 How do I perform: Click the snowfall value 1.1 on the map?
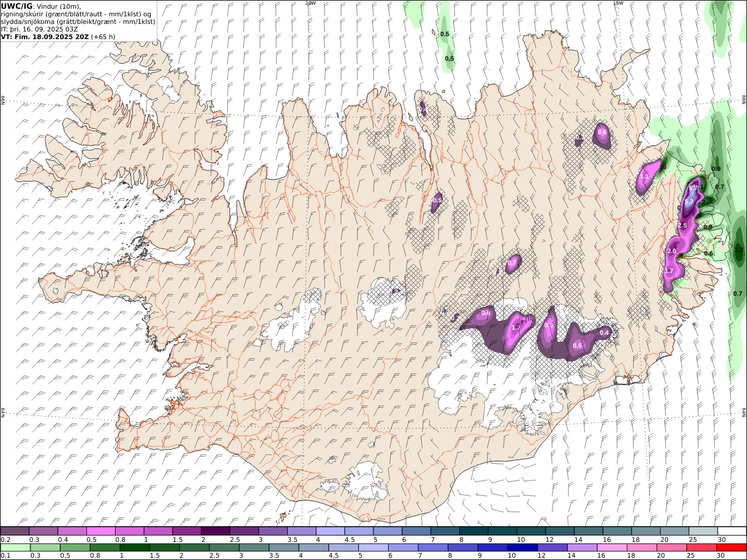[645, 176]
